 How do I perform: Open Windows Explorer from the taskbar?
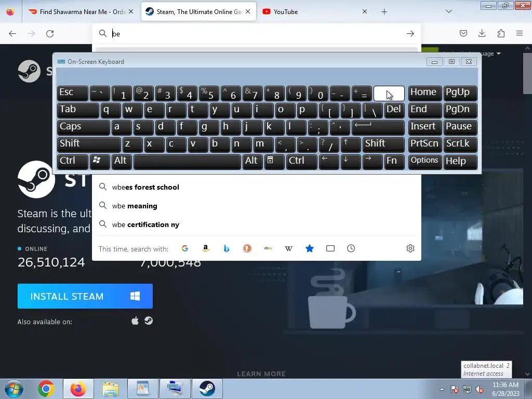tap(111, 389)
